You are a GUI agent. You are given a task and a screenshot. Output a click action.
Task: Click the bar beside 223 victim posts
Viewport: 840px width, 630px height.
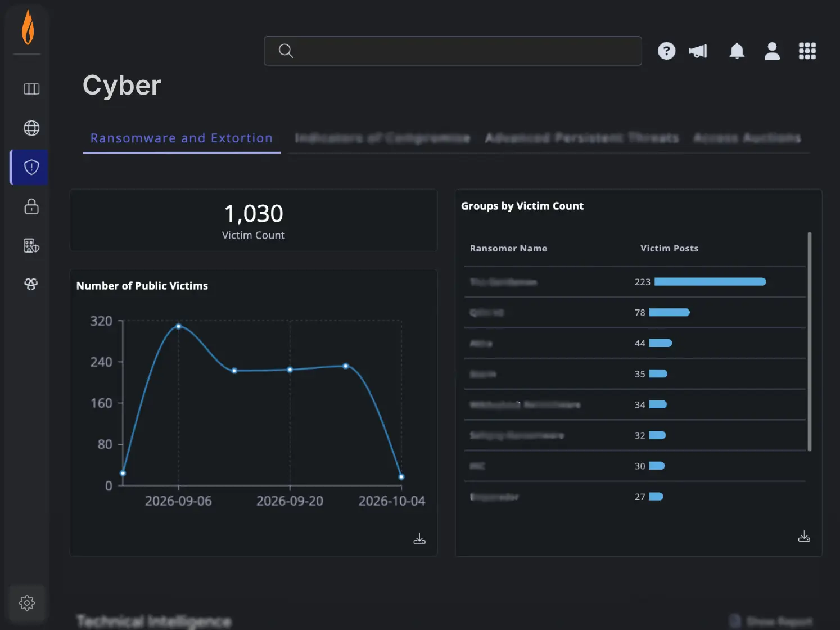coord(710,282)
